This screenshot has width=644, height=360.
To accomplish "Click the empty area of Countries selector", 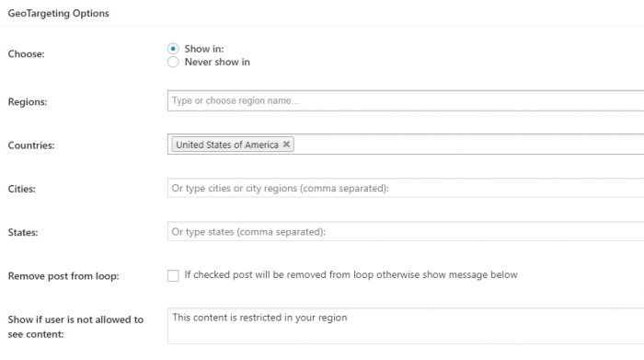I will click(468, 145).
